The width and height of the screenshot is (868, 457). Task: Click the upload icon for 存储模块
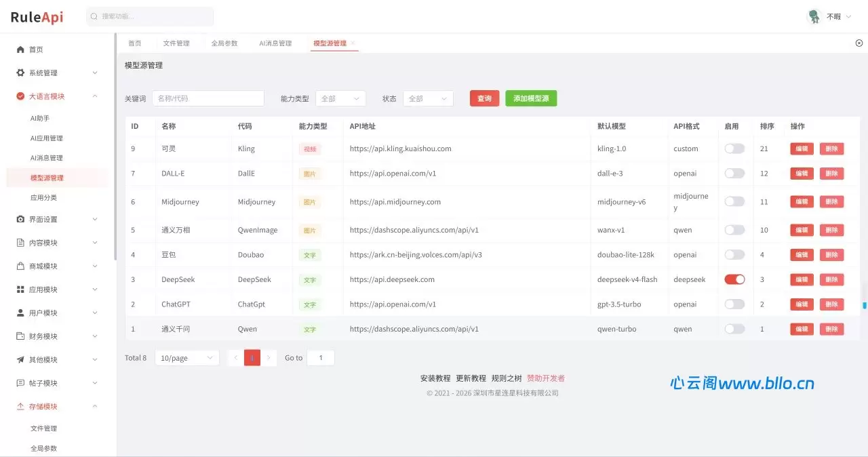click(20, 406)
